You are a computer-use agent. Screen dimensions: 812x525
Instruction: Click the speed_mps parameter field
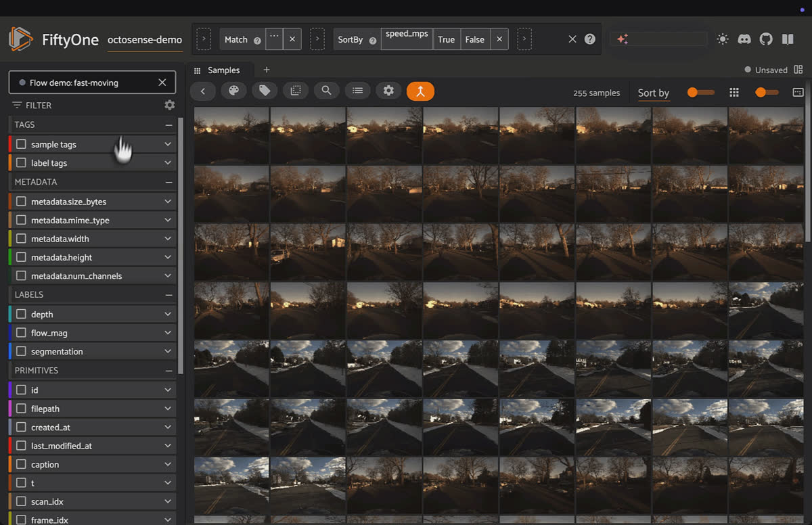[407, 39]
